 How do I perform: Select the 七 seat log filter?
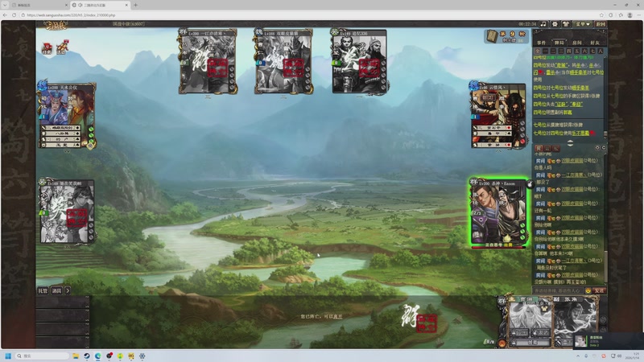(x=592, y=51)
